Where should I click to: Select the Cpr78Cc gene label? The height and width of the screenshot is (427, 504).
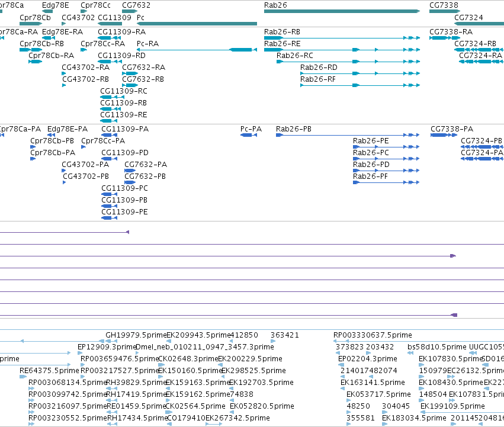pos(95,5)
